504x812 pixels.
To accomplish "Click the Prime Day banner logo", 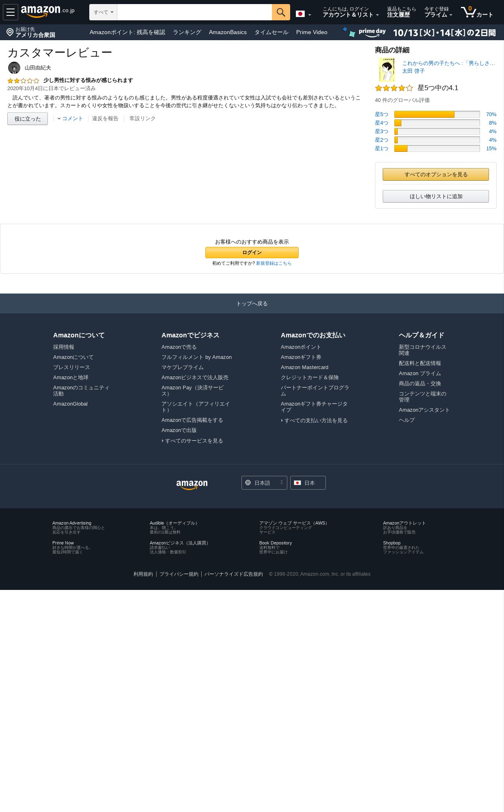I will (x=372, y=32).
